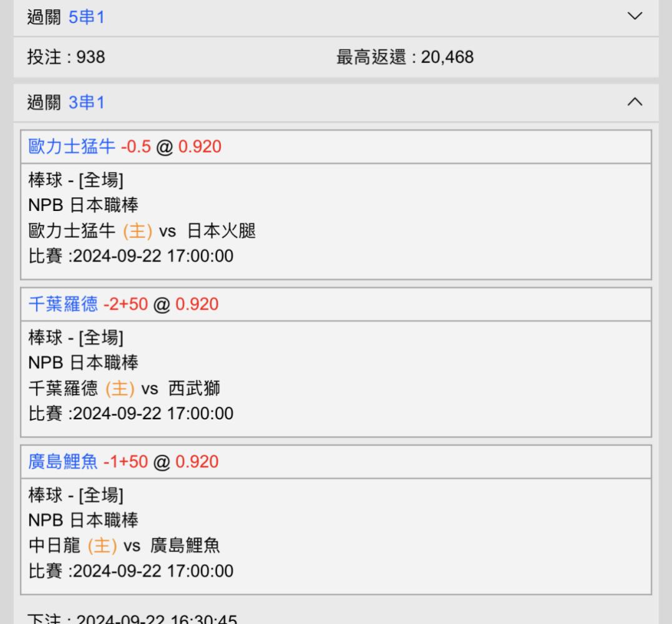Click NPB 日本職棒 in 千葉羅德 card
Image resolution: width=672 pixels, height=624 pixels.
pos(83,363)
